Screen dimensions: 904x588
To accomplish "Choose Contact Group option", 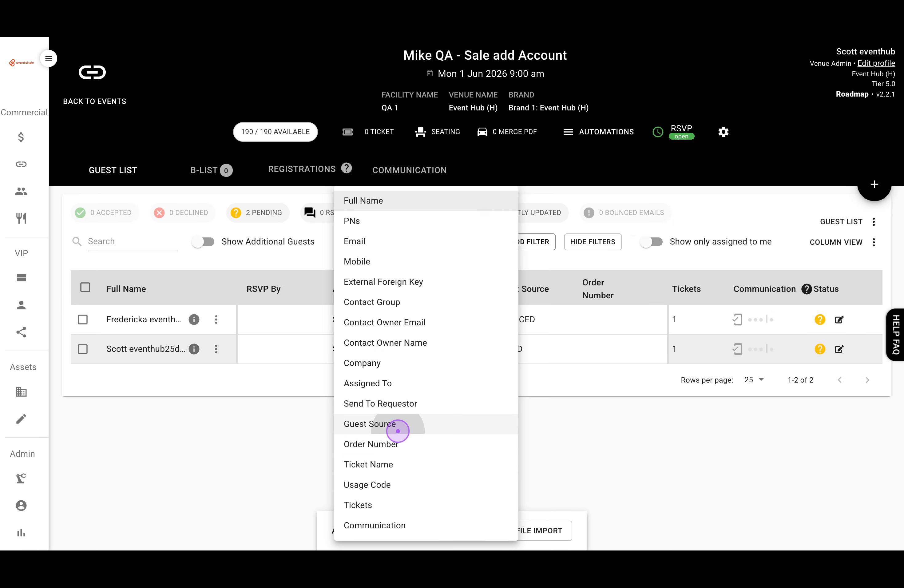I will coord(426,302).
